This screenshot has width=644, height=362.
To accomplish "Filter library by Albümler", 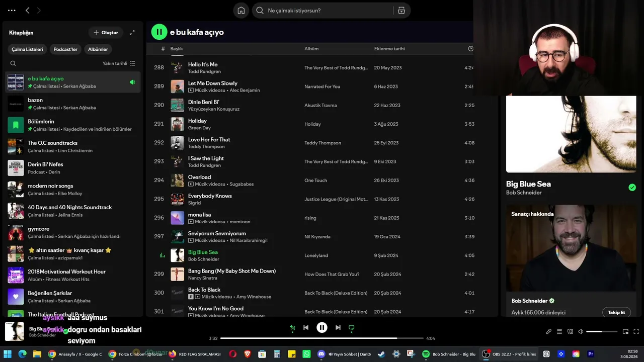I will (x=98, y=49).
